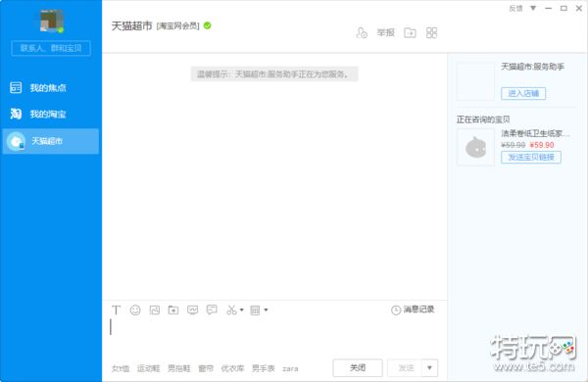
Task: Open 消息记录 message history
Action: 418,310
